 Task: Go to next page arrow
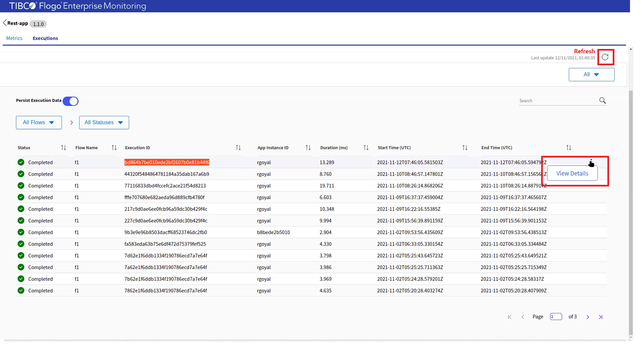point(588,317)
